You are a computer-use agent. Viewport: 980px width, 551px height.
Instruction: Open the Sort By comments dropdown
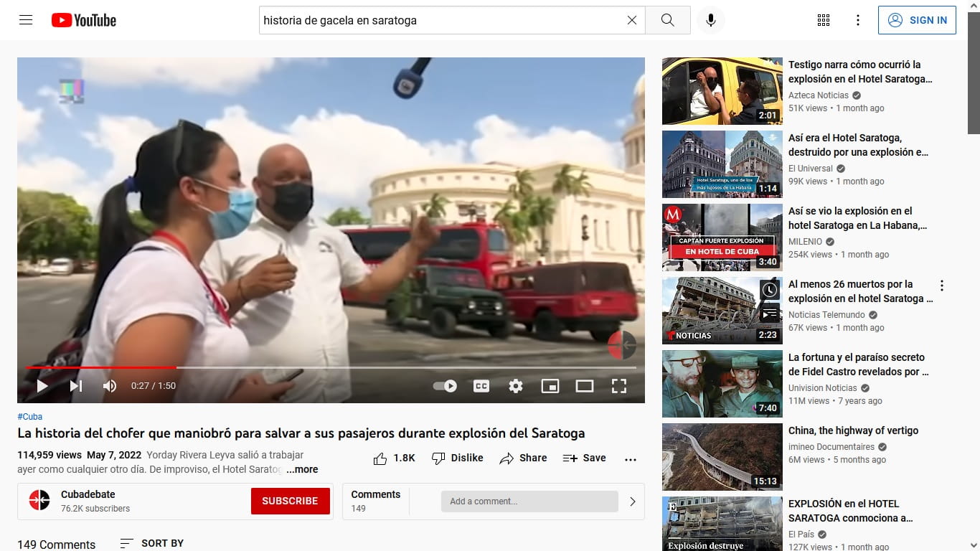(x=151, y=543)
